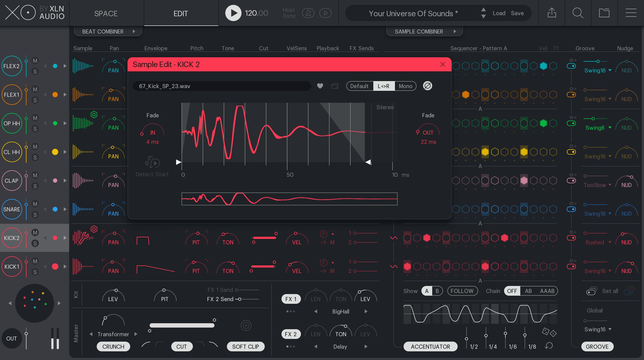Open the Swing16 dropdown on the FLEX2 row

[597, 70]
